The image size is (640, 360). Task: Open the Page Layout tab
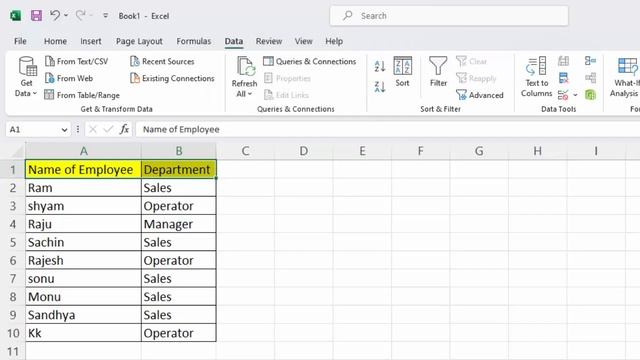139,41
